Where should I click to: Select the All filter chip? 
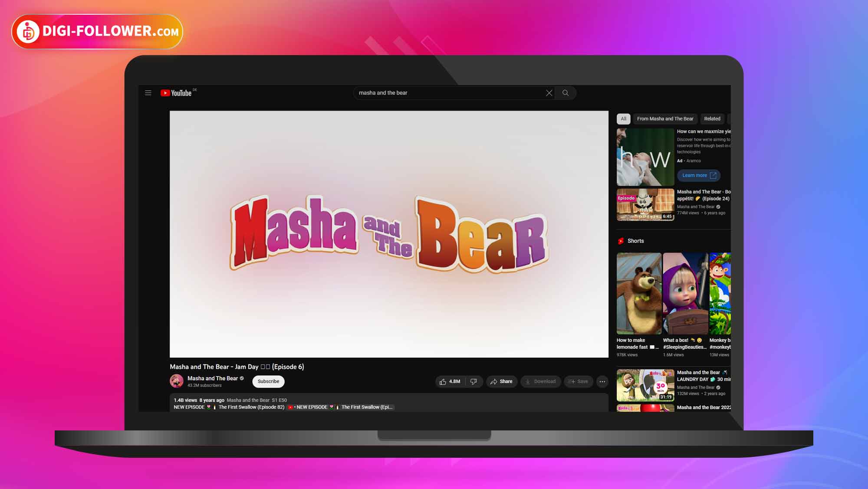pos(623,119)
